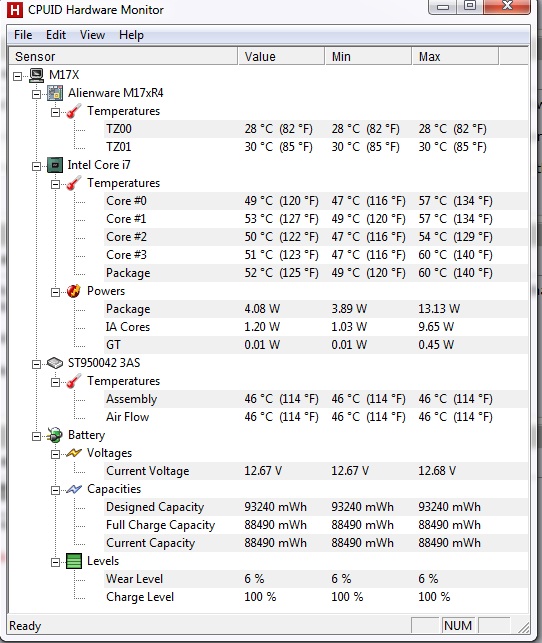Click the 12.68 V max voltage value
Screen dimensions: 542x643
437,471
